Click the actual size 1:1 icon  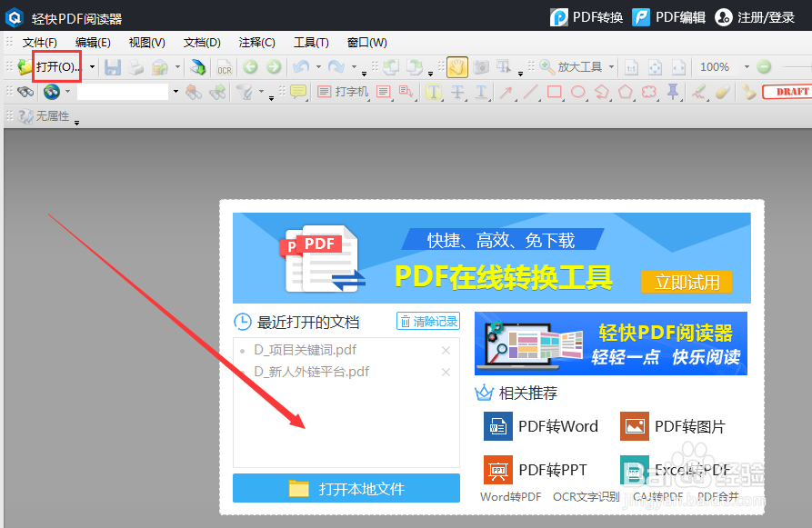pyautogui.click(x=631, y=67)
